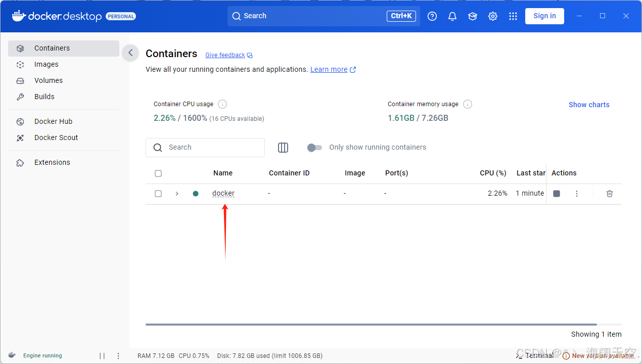Image resolution: width=642 pixels, height=364 pixels.
Task: Click the Builds wrench icon
Action: click(20, 97)
